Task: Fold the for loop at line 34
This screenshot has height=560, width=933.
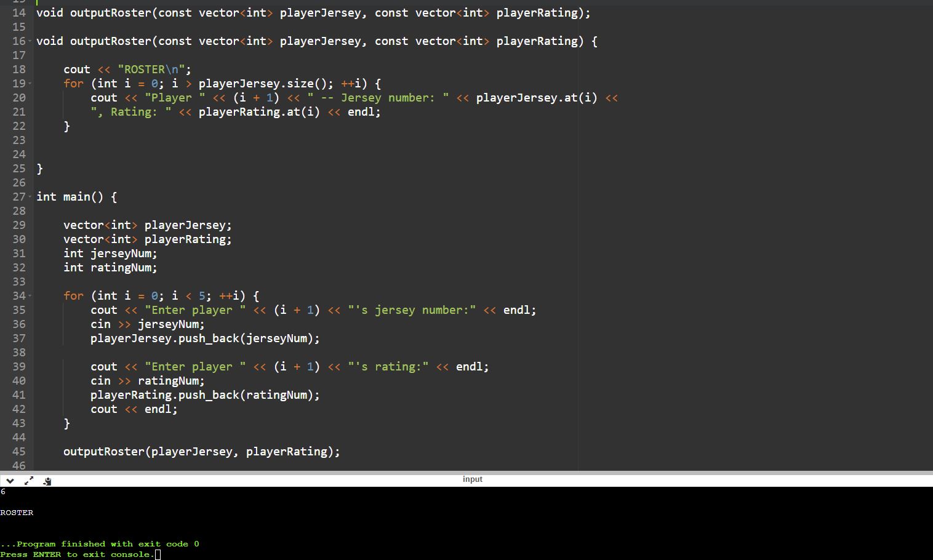Action: point(31,296)
